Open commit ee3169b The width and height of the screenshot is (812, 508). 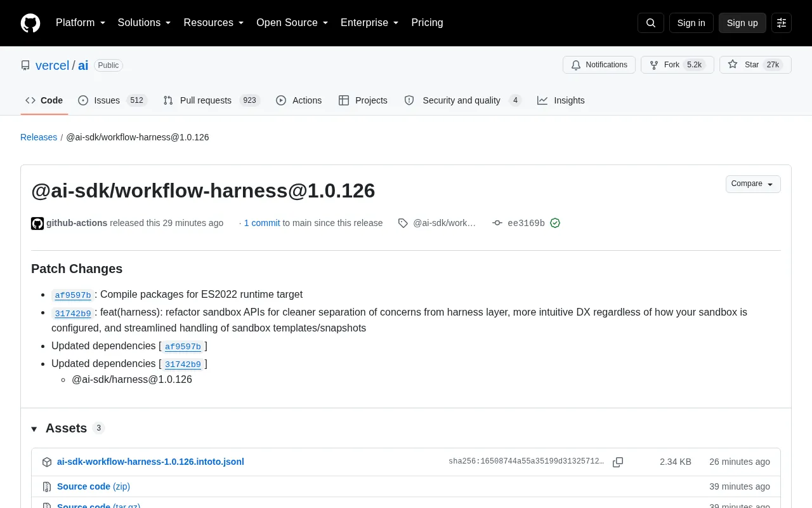[526, 224]
